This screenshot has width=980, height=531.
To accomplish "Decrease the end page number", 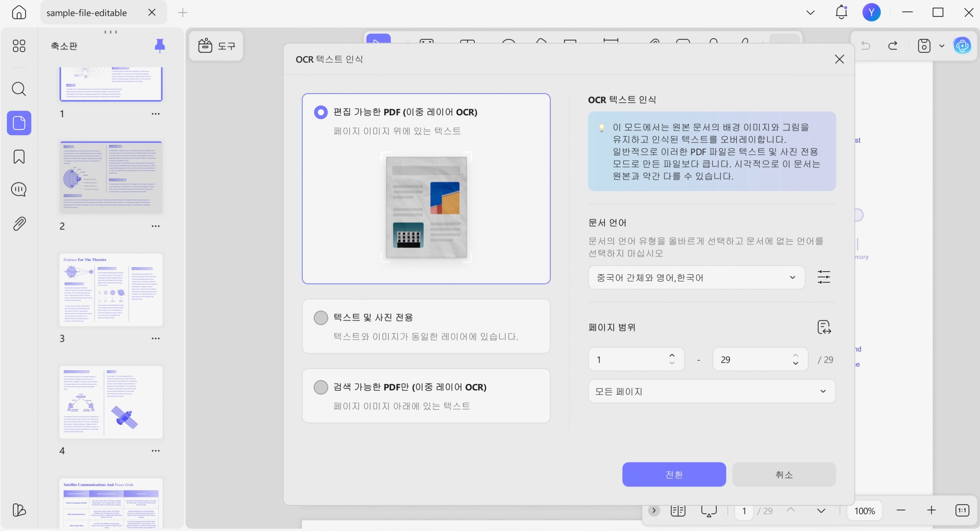I will pyautogui.click(x=795, y=363).
